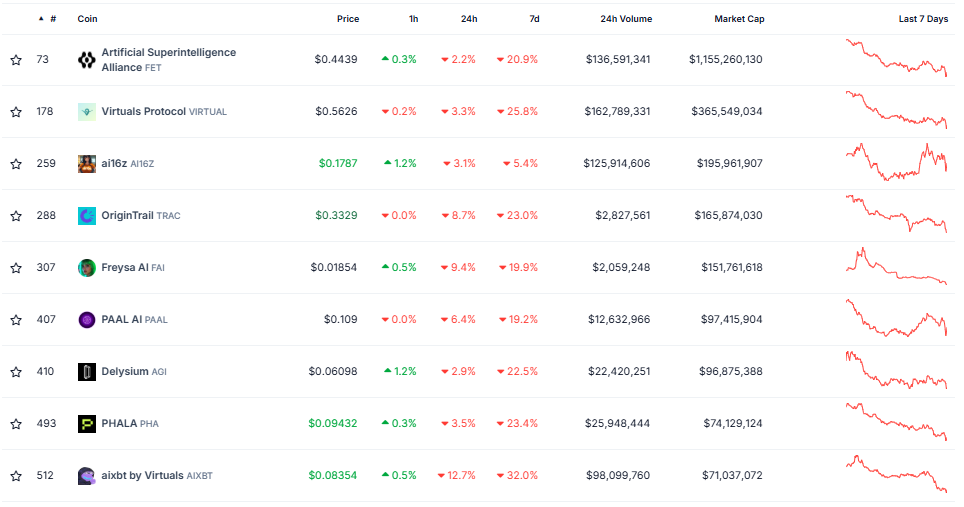View the PHALA 7-day sparkline

click(x=896, y=422)
